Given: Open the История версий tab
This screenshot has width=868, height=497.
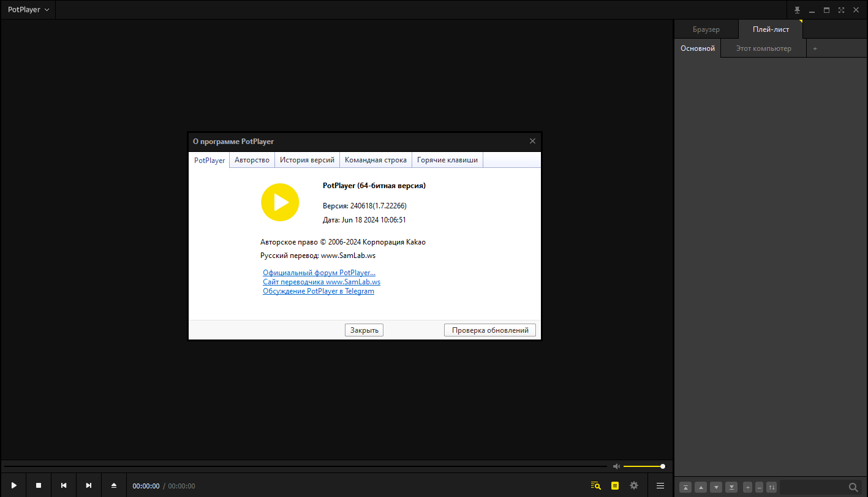Looking at the screenshot, I should click(x=307, y=160).
